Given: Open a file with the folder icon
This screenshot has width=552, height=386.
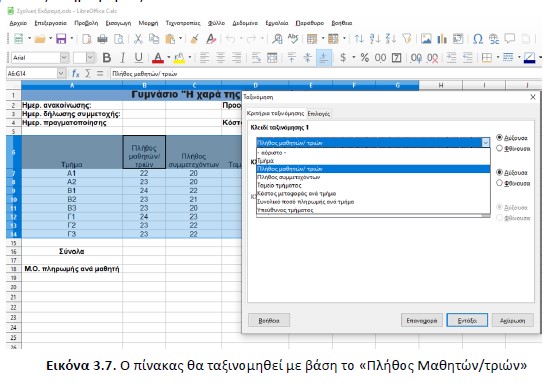Looking at the screenshot, I should (40, 39).
